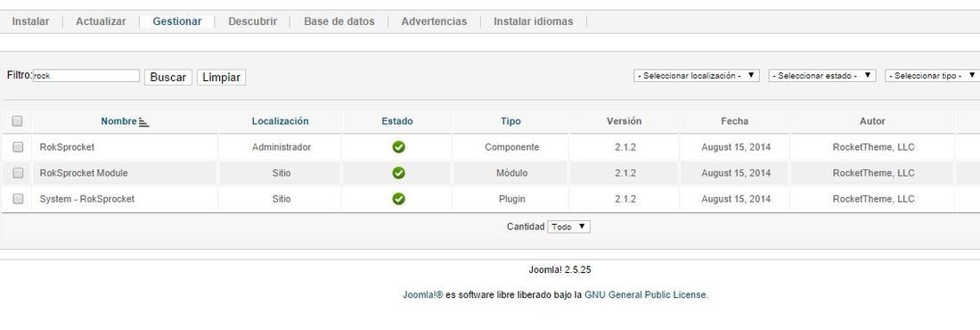Image resolution: width=980 pixels, height=330 pixels.
Task: Click the Versión column header
Action: click(x=624, y=121)
